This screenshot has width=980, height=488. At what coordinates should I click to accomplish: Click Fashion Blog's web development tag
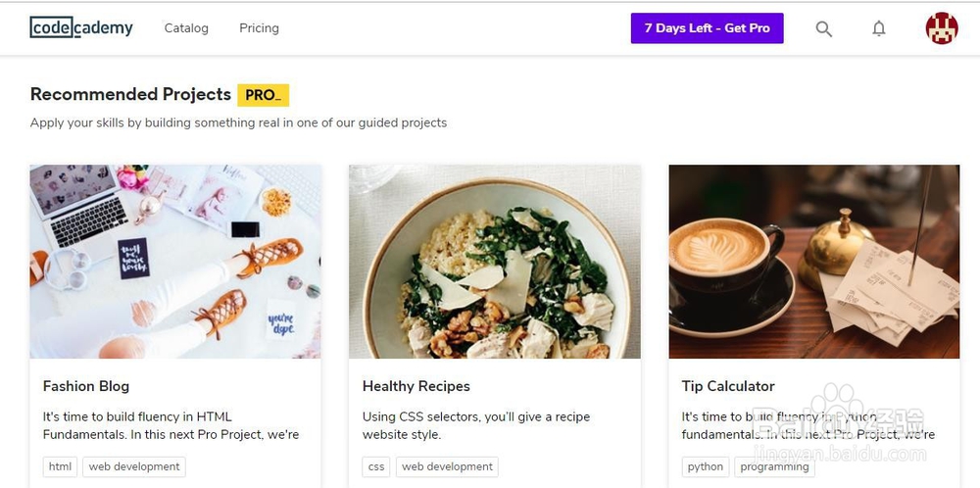pyautogui.click(x=134, y=466)
